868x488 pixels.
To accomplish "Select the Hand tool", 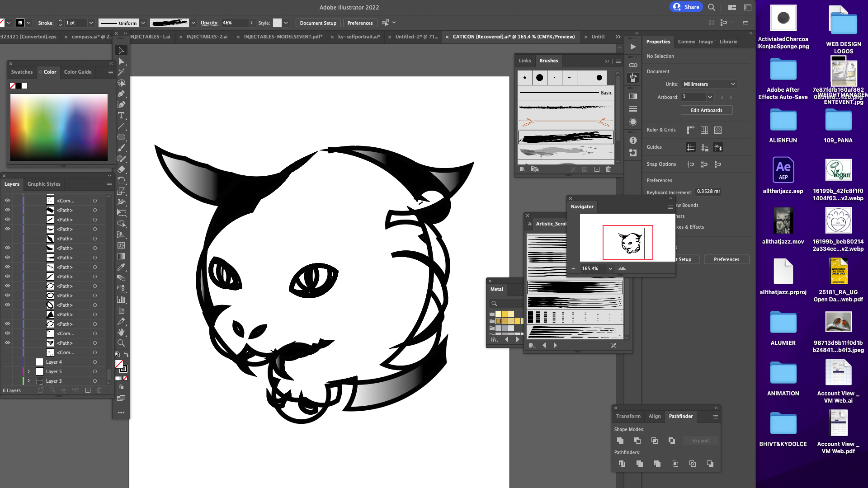I will tap(121, 332).
